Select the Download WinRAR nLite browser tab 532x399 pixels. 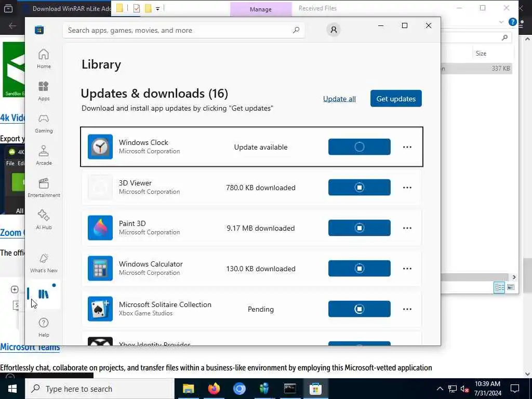(x=68, y=9)
